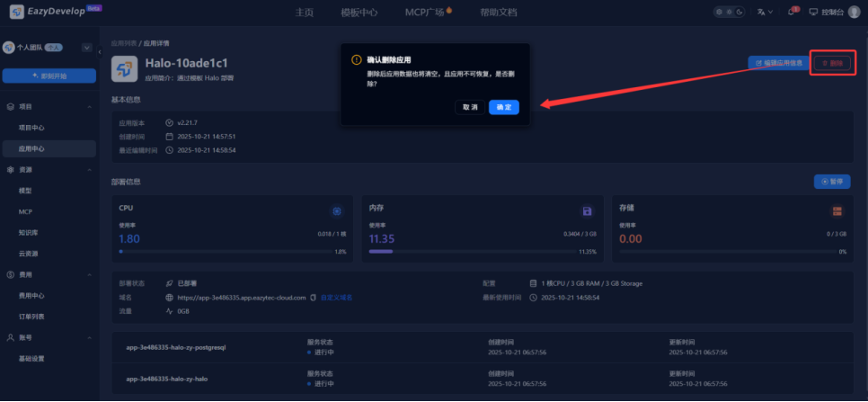Open the language translation dropdown
Viewport: 868px width, 402px height.
tap(765, 13)
